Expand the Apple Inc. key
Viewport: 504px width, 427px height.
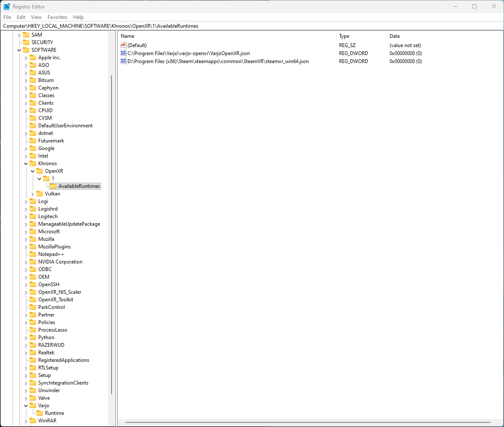(26, 58)
